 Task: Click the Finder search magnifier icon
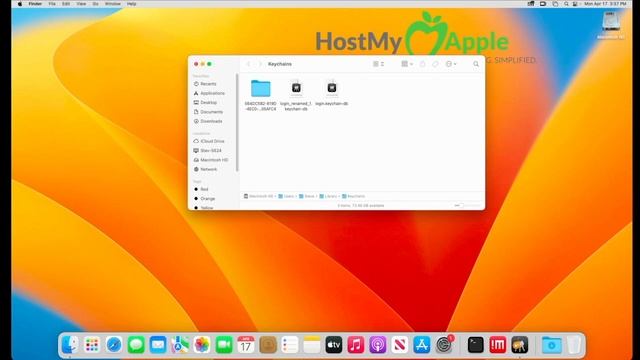476,64
